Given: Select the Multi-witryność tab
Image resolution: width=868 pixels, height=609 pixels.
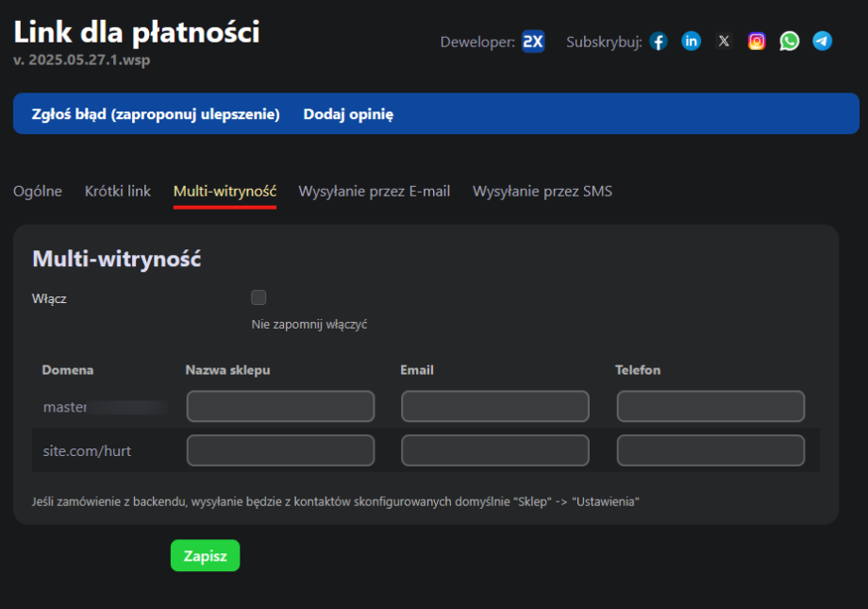Looking at the screenshot, I should [225, 192].
